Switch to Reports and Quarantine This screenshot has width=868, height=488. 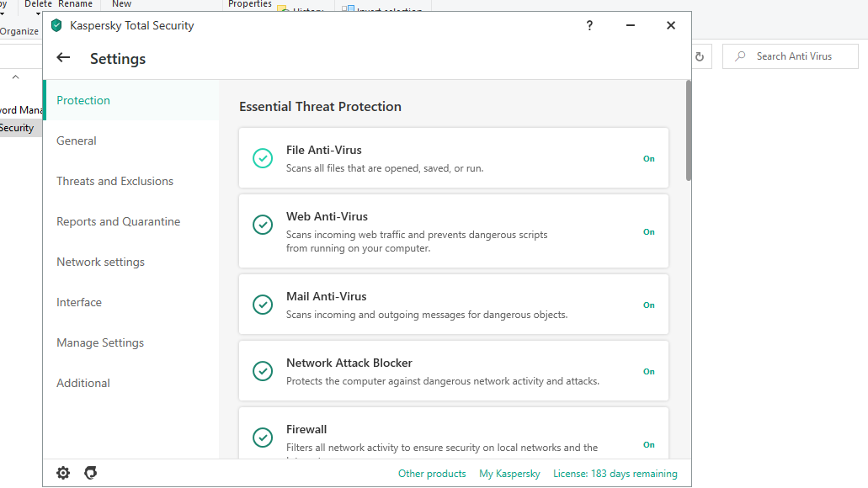118,221
